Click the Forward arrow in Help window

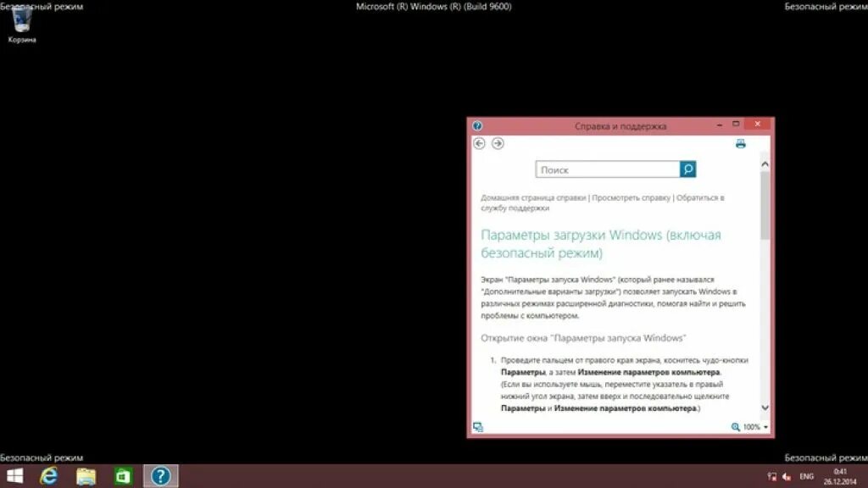click(x=498, y=143)
